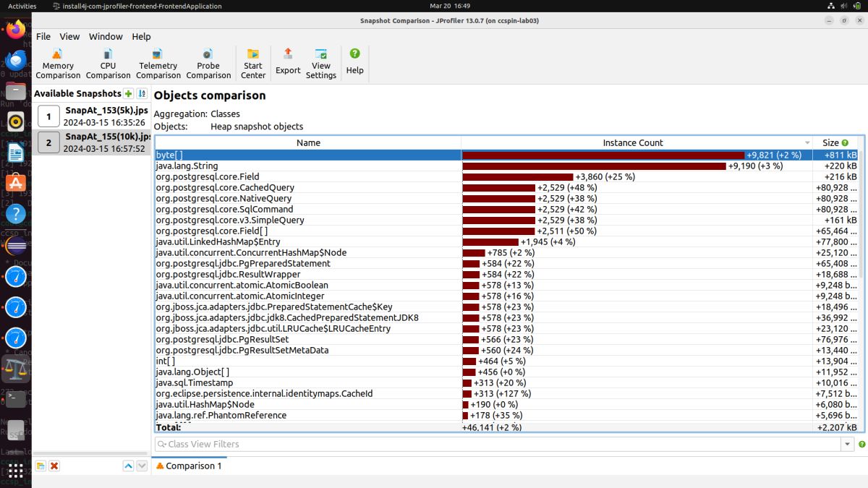868x488 pixels.
Task: Select the java.sql.Timestamp row
Action: pyautogui.click(x=506, y=382)
